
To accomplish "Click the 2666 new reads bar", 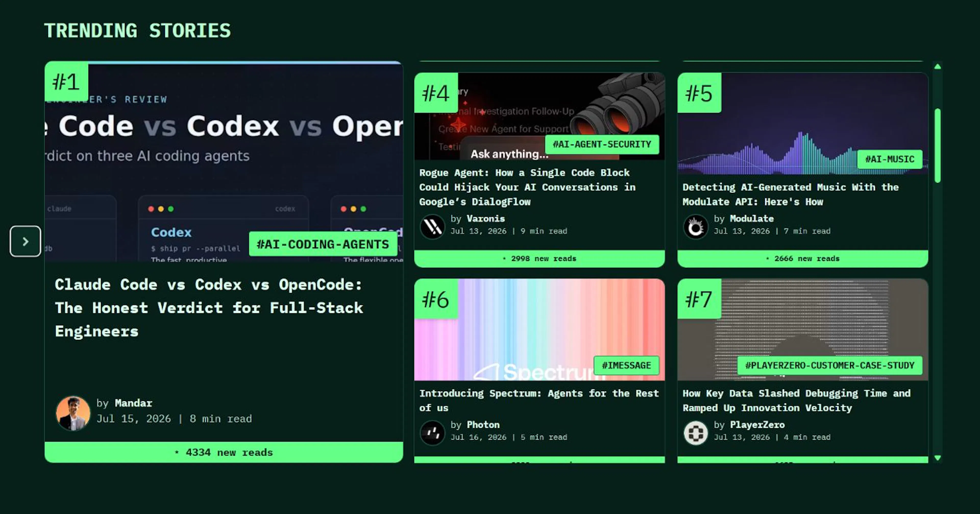I will [803, 258].
